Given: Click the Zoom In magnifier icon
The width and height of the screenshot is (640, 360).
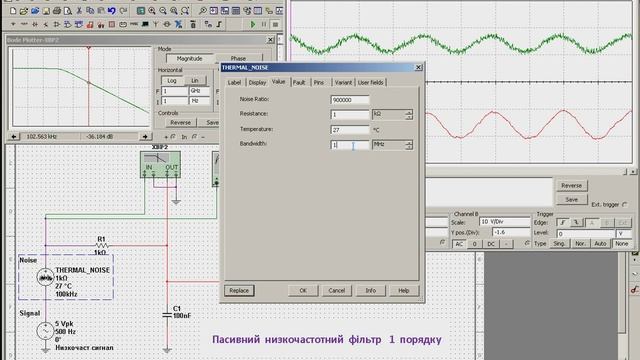Looking at the screenshot, I should 151,11.
